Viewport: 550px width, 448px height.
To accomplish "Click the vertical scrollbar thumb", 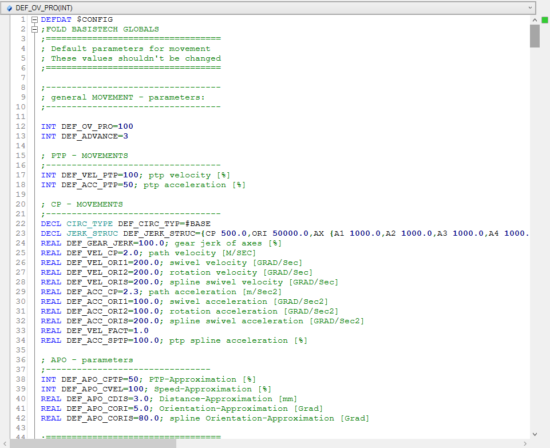I will tap(535, 36).
